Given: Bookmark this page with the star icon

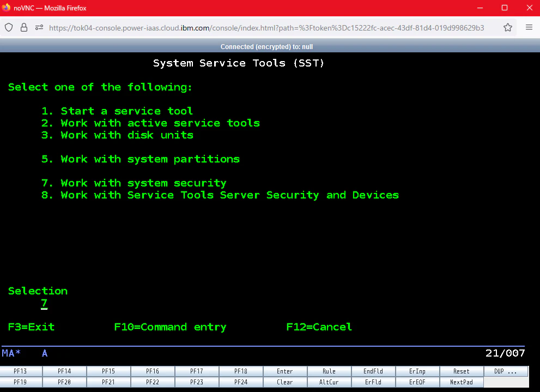Looking at the screenshot, I should point(508,28).
